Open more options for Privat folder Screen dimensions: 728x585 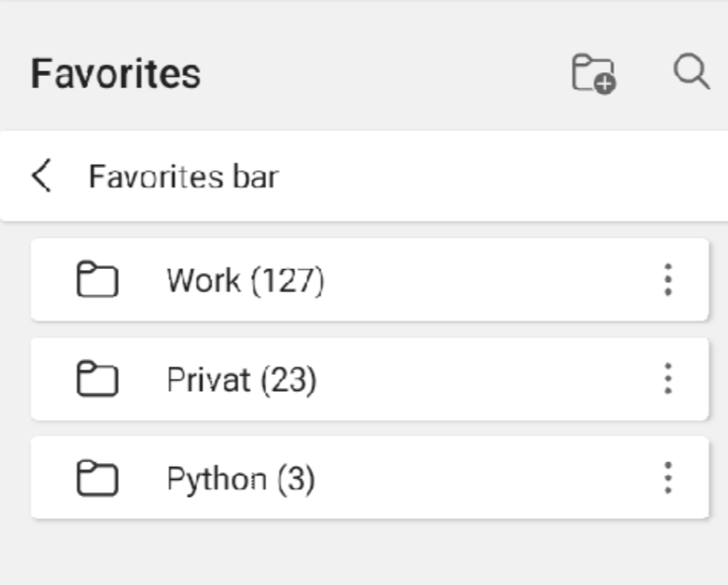[x=667, y=379]
